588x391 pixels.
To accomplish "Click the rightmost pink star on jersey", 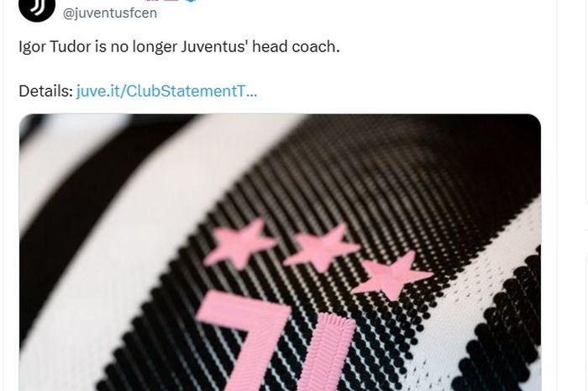I will tap(392, 276).
